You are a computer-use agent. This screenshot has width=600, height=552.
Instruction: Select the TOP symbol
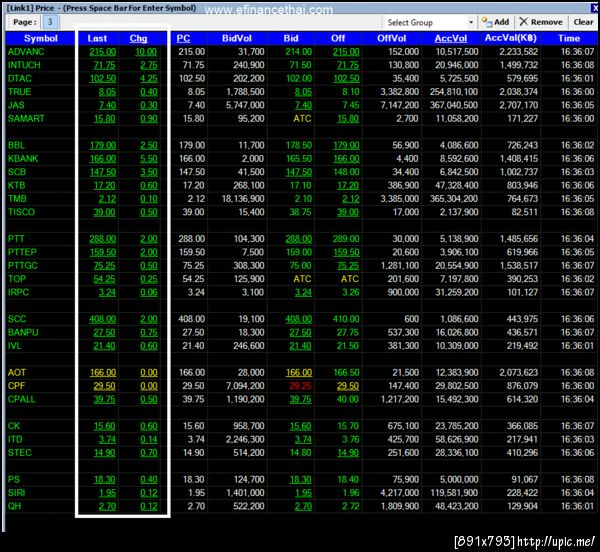[x=17, y=279]
